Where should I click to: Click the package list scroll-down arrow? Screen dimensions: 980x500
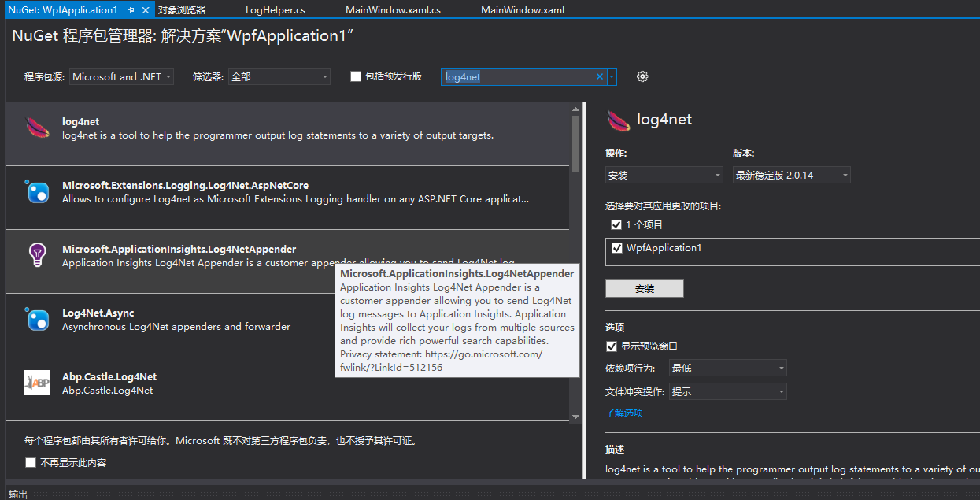click(x=575, y=416)
